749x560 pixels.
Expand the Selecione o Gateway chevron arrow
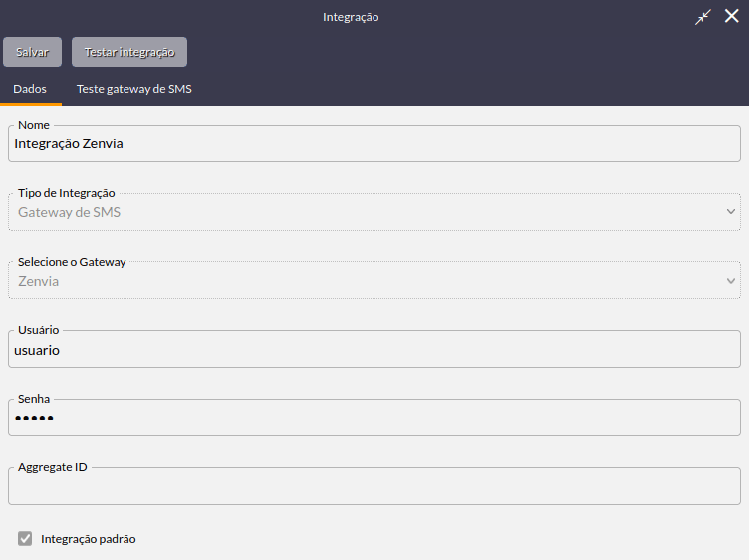[x=730, y=280]
